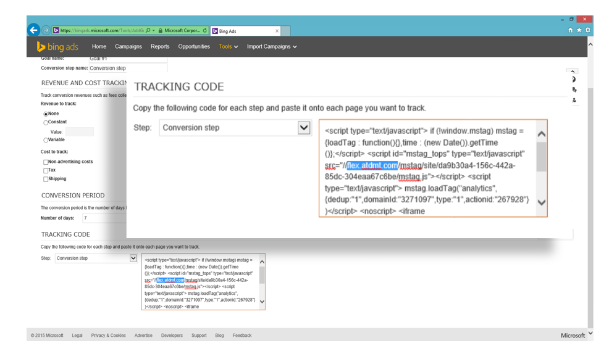Select the Variable revenue radio button
The height and width of the screenshot is (364, 609).
[46, 140]
